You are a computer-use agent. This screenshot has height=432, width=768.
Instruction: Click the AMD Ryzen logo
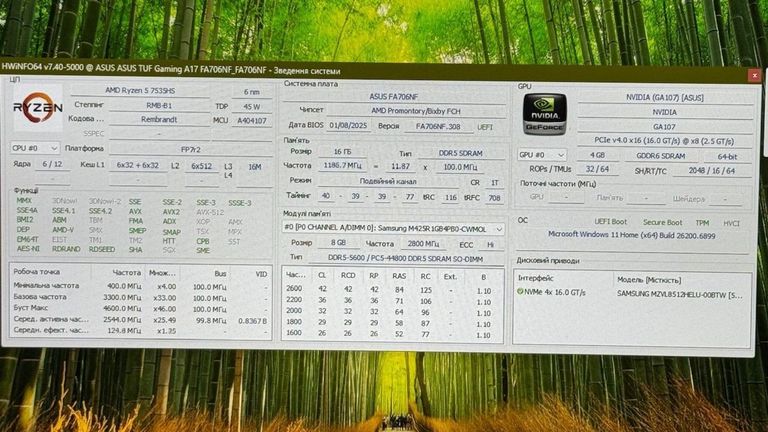pyautogui.click(x=38, y=108)
